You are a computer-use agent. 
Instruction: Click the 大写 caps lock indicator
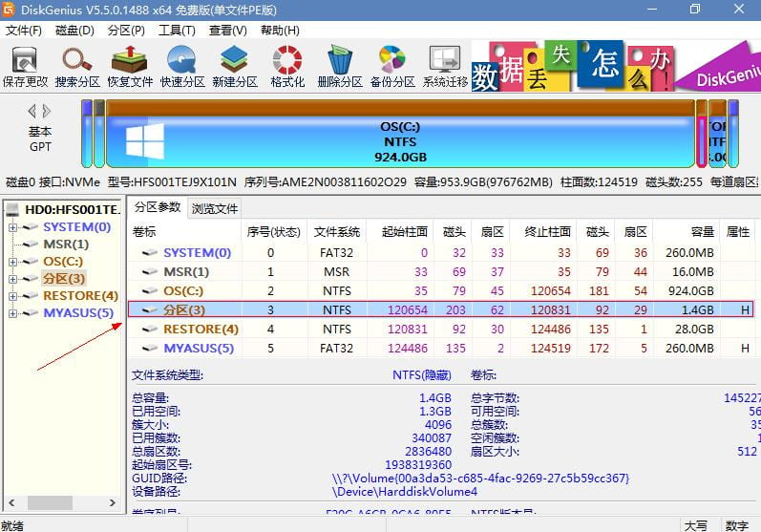[x=695, y=525]
